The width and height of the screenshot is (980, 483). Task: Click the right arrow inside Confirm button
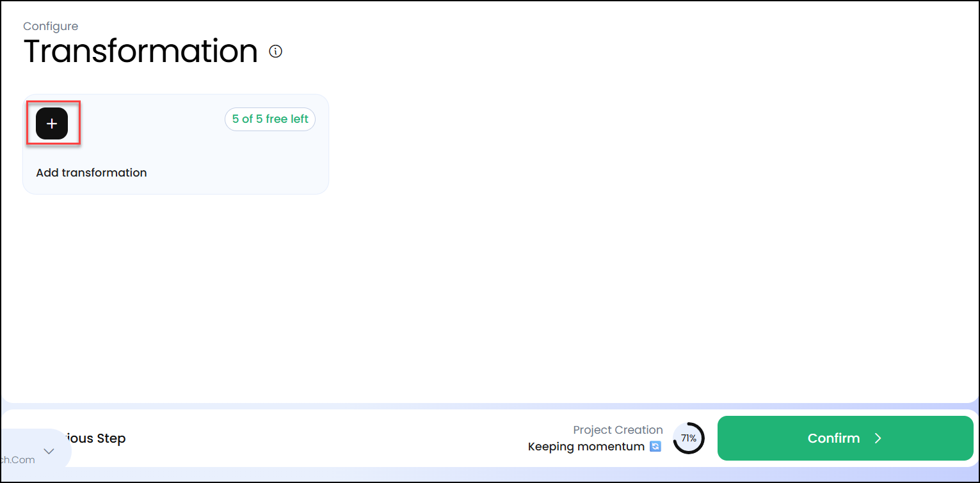(878, 438)
